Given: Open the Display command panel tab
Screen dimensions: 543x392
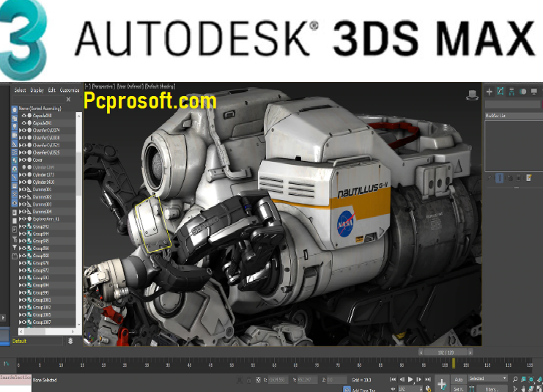Looking at the screenshot, I should [534, 92].
